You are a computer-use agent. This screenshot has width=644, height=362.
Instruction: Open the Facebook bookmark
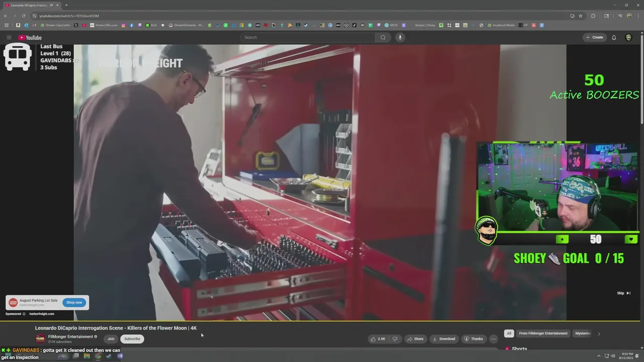[x=131, y=25]
